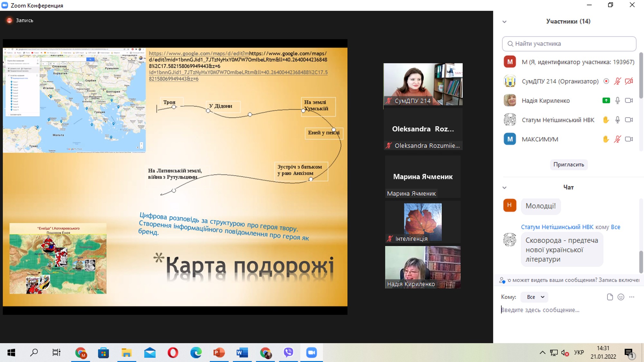Open chat more options ellipsis
The width and height of the screenshot is (644, 362).
click(632, 297)
